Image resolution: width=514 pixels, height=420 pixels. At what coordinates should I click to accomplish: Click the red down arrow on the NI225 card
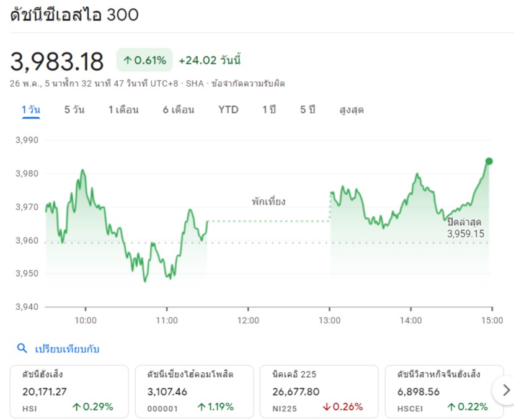pos(326,407)
